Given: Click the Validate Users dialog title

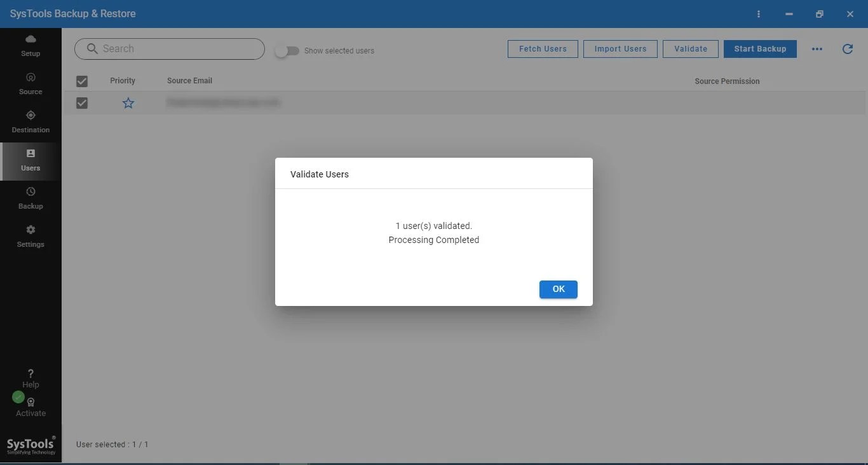Looking at the screenshot, I should pyautogui.click(x=320, y=174).
